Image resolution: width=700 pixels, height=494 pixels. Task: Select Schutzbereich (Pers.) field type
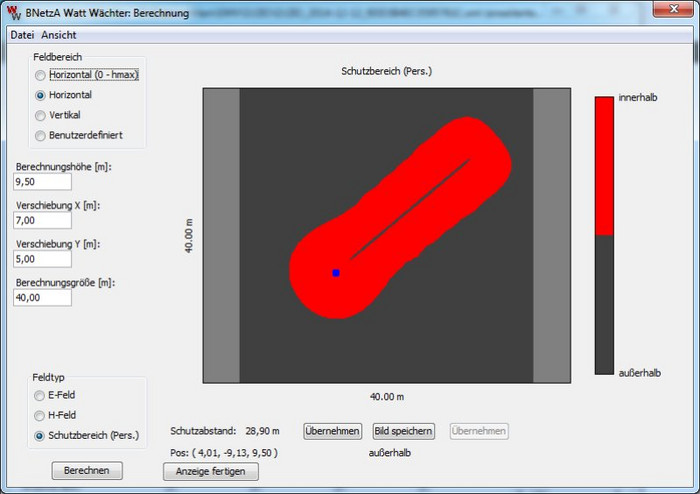(x=41, y=435)
